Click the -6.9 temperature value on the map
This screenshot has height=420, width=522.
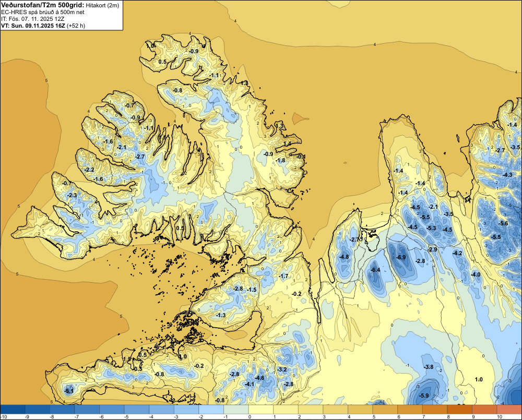[401, 257]
